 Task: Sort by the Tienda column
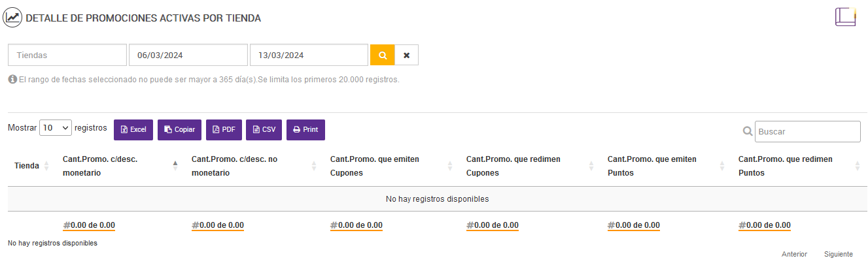(x=27, y=166)
